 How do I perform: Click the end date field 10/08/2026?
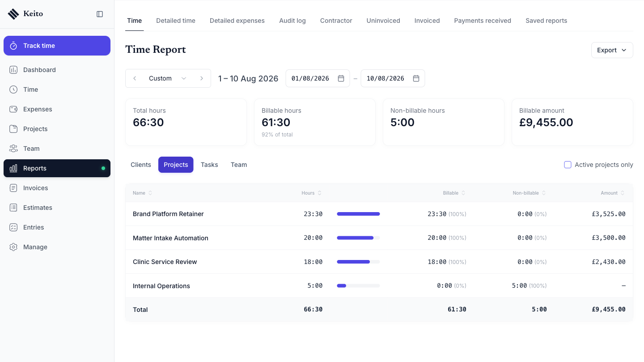coord(393,78)
